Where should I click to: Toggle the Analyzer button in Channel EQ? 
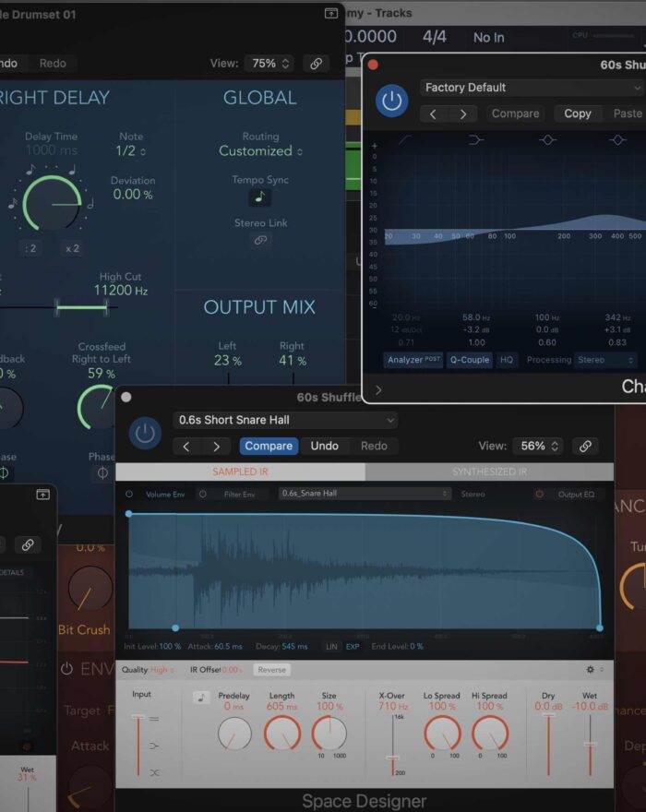tap(413, 360)
